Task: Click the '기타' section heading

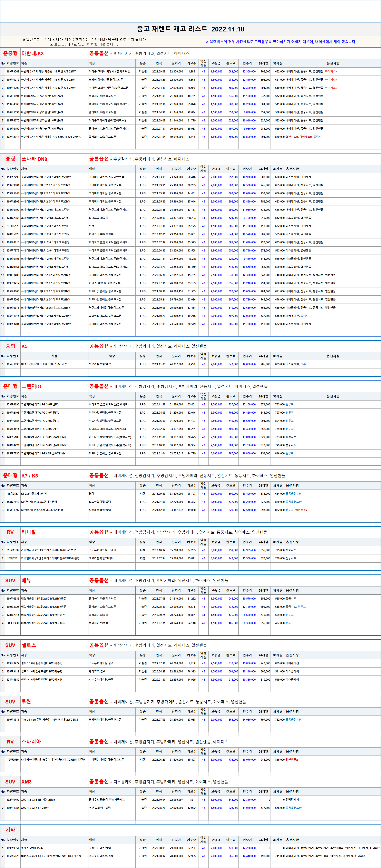Action: pyautogui.click(x=10, y=830)
